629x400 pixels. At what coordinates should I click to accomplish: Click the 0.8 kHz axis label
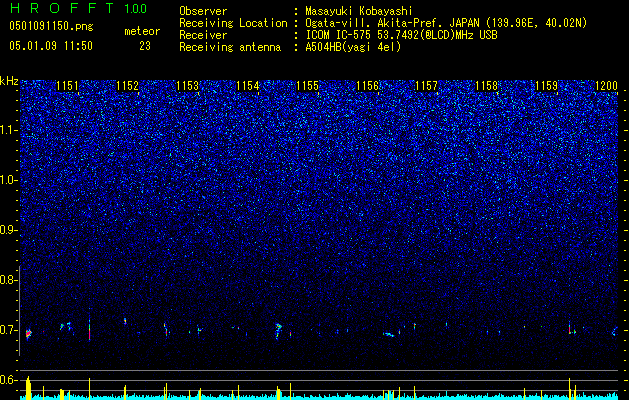(x=9, y=280)
